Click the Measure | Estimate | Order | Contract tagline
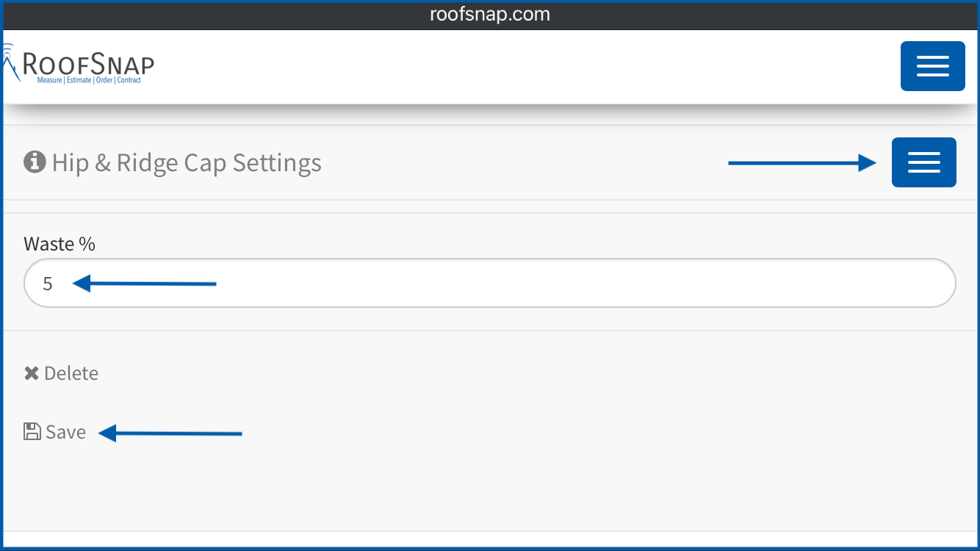This screenshot has width=980, height=551. [89, 80]
